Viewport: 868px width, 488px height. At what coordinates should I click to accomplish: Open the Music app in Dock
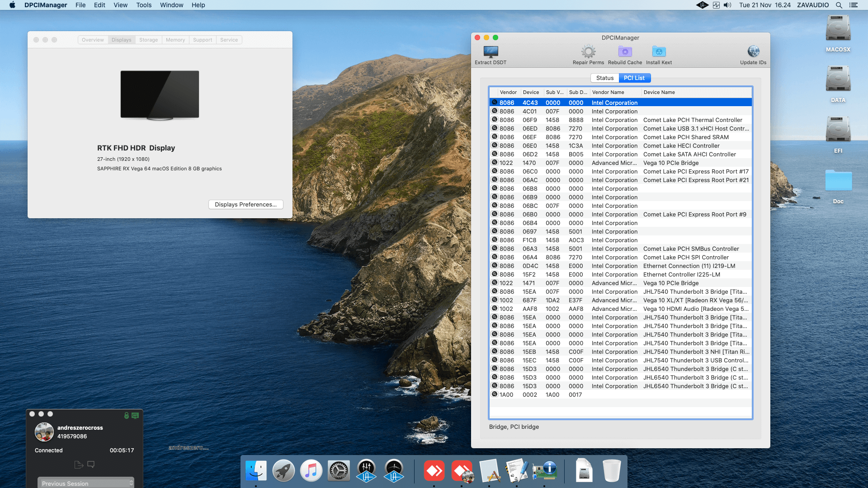(311, 471)
